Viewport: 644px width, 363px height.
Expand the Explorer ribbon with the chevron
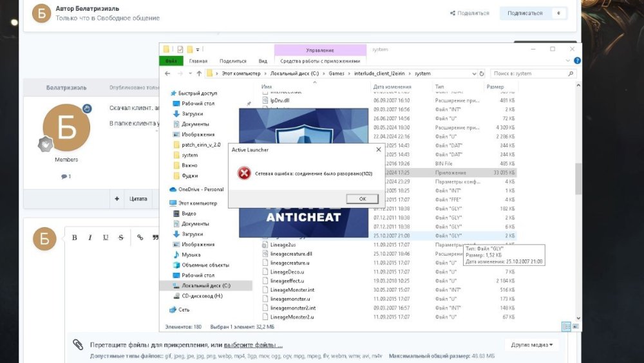pos(568,61)
